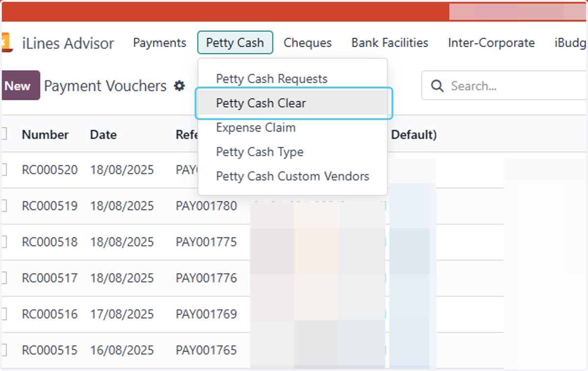
Task: Open Petty Cash Custom Vendors entry
Action: (293, 176)
